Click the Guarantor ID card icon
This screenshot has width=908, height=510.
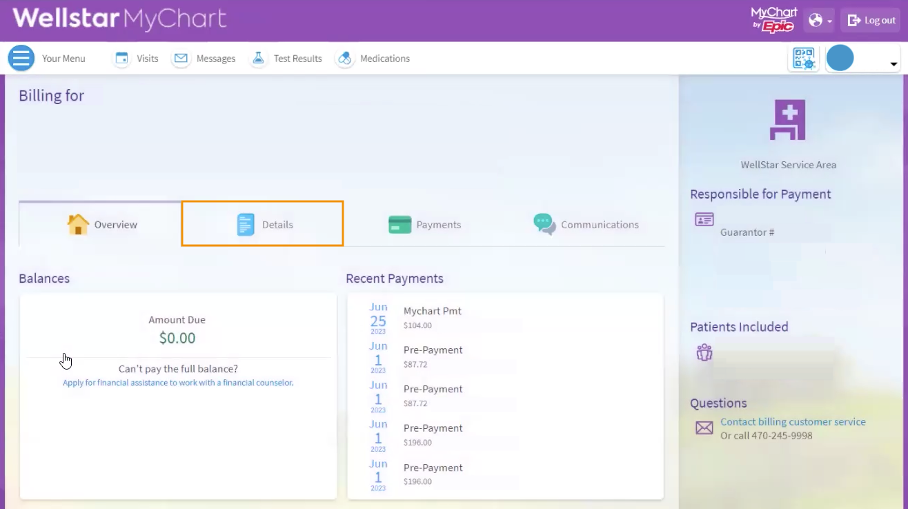tap(704, 219)
